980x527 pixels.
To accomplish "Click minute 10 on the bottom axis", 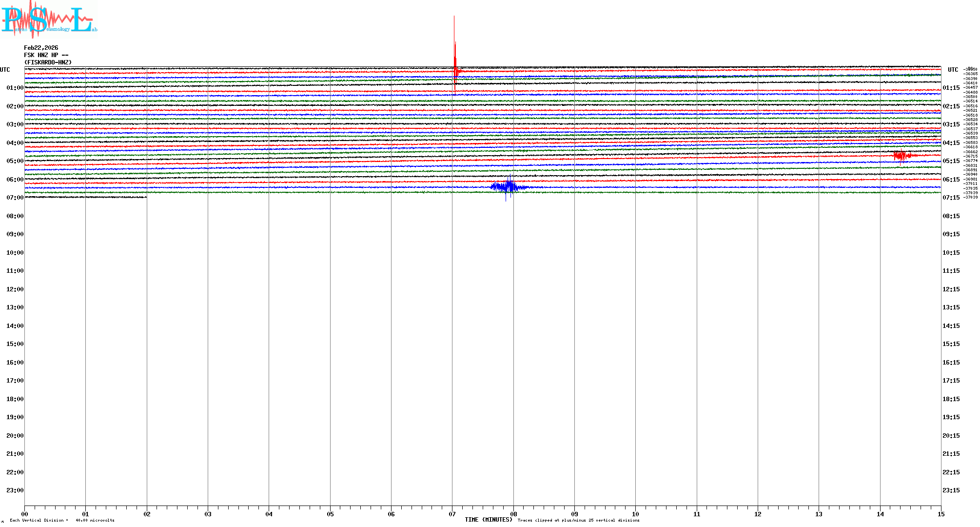I will 635,514.
